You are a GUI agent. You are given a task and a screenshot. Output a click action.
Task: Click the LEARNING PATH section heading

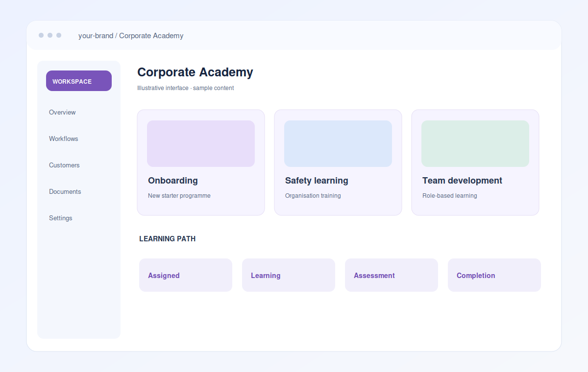click(168, 239)
